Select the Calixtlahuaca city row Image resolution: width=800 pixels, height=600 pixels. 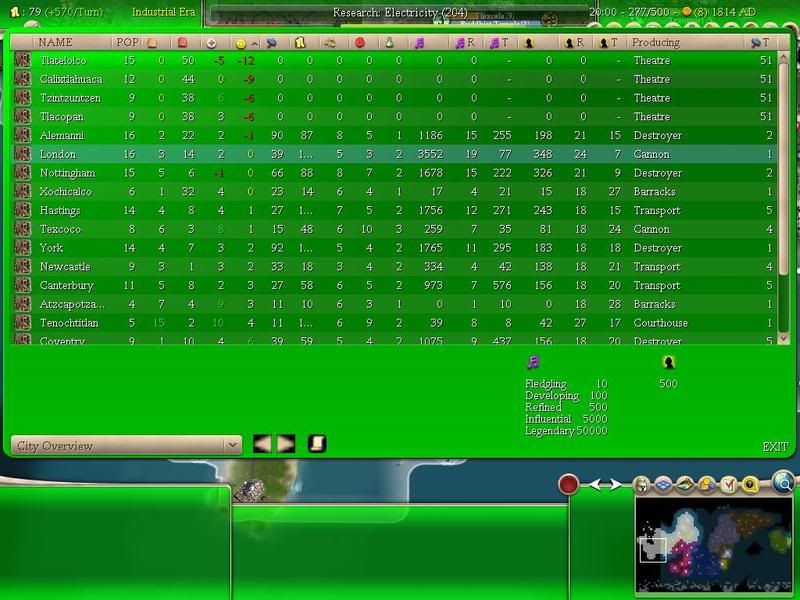point(394,79)
